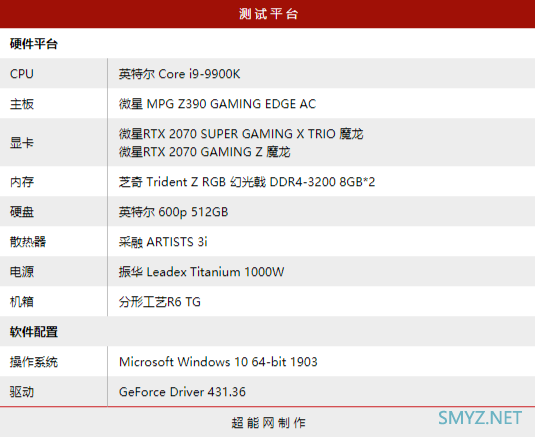The height and width of the screenshot is (437, 535).
Task: Select the 英特尔 Core i9-9900K value
Action: [x=179, y=74]
